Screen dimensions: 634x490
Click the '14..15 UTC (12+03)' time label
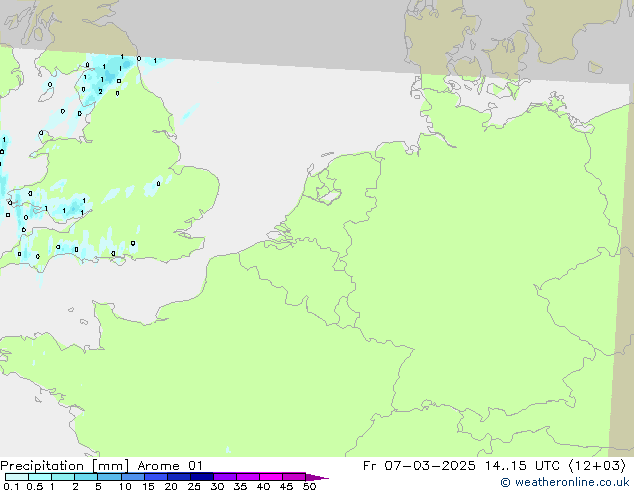(x=565, y=465)
